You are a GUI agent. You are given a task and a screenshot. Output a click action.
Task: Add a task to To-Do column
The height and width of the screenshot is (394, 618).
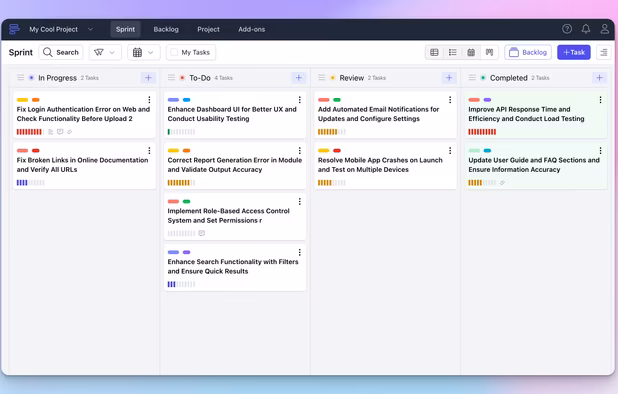[x=299, y=78]
